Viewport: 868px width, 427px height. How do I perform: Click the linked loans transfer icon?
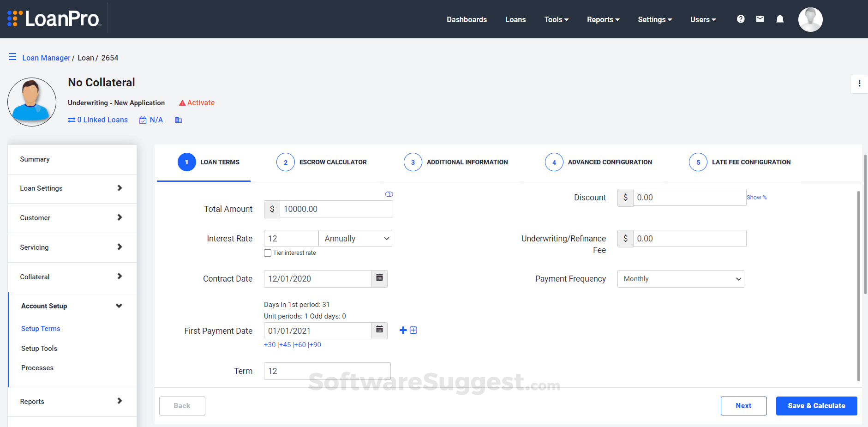pos(72,120)
